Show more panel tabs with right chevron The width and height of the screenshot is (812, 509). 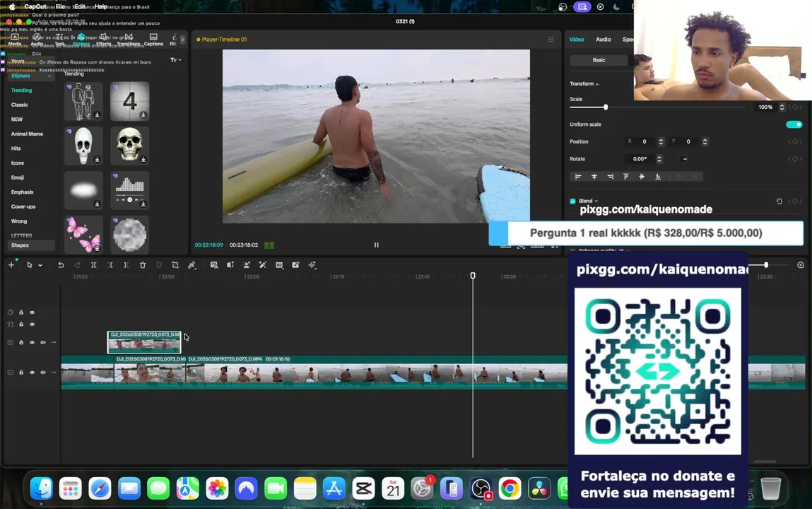coord(182,40)
